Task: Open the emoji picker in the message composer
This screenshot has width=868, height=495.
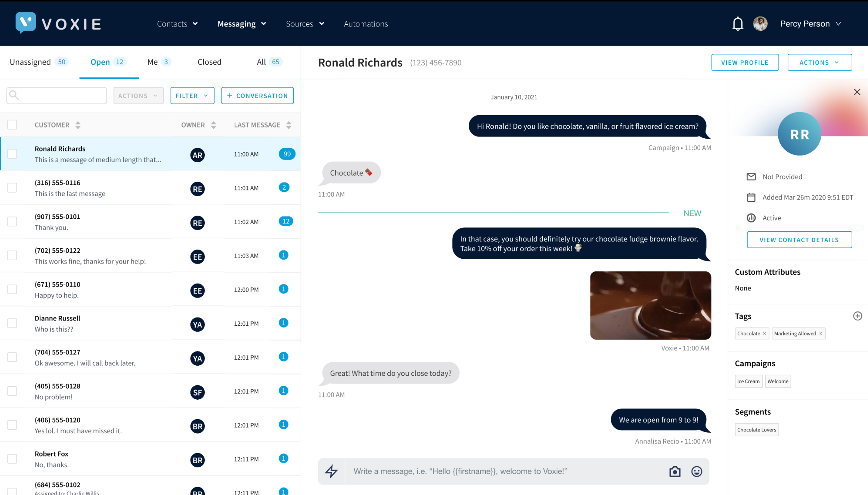Action: point(696,471)
